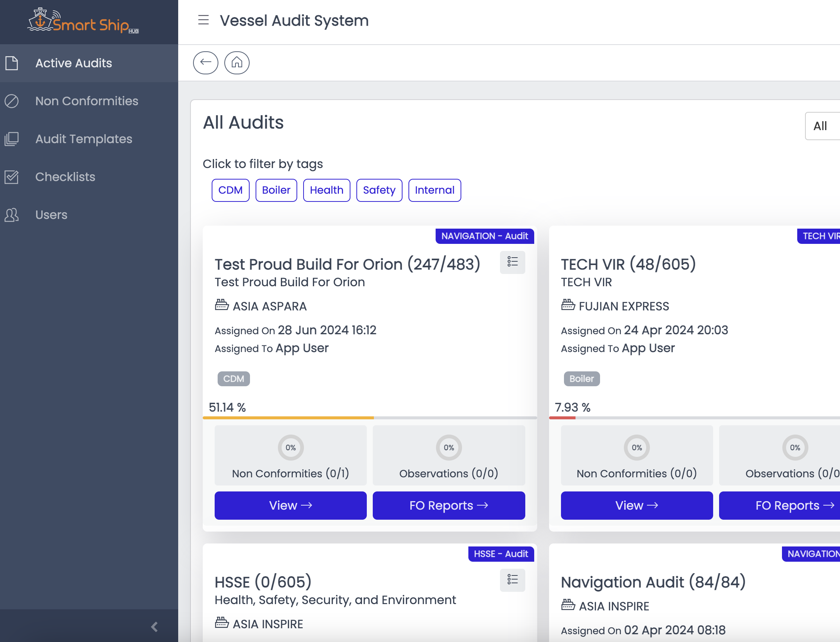Click the Non Conformities sidebar icon

click(12, 101)
